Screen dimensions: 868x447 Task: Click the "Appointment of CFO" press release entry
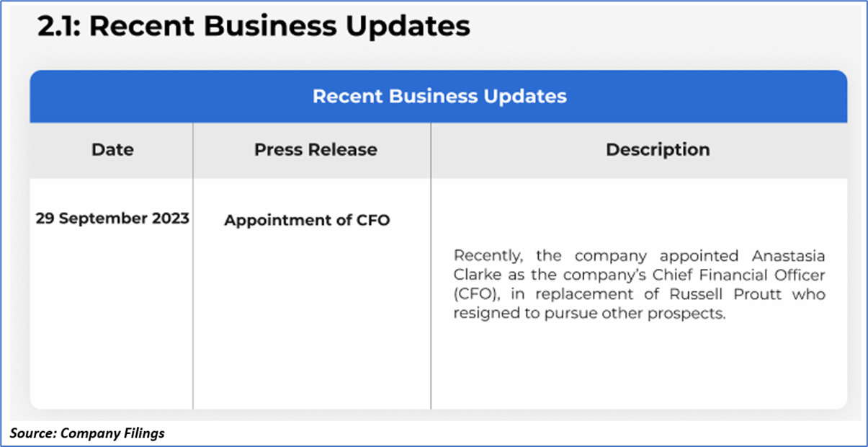point(306,221)
